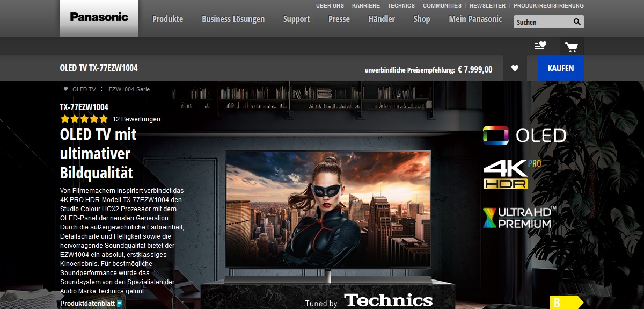Click the OLED logo badge
The image size is (644, 309).
524,135
